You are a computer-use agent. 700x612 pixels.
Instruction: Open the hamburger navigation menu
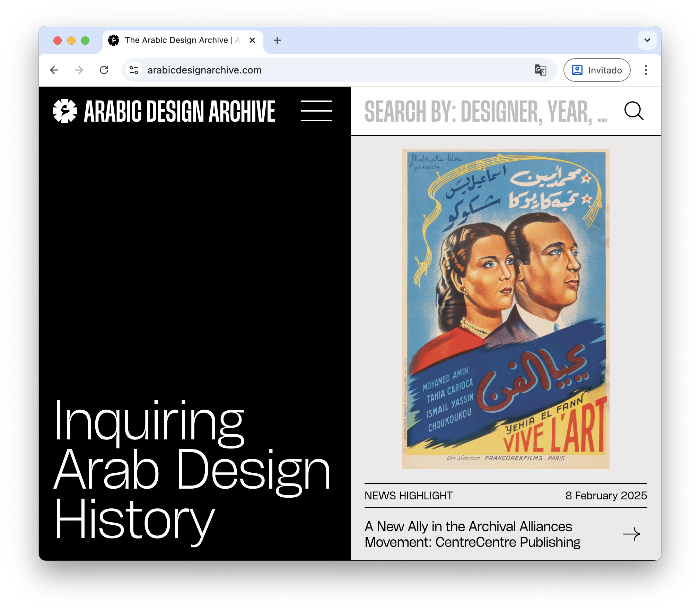pyautogui.click(x=316, y=111)
